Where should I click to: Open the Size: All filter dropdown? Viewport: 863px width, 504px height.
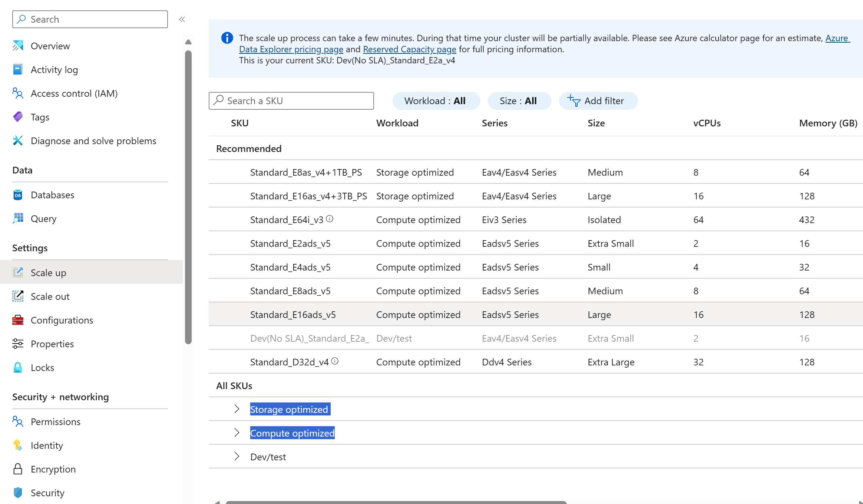click(x=519, y=100)
